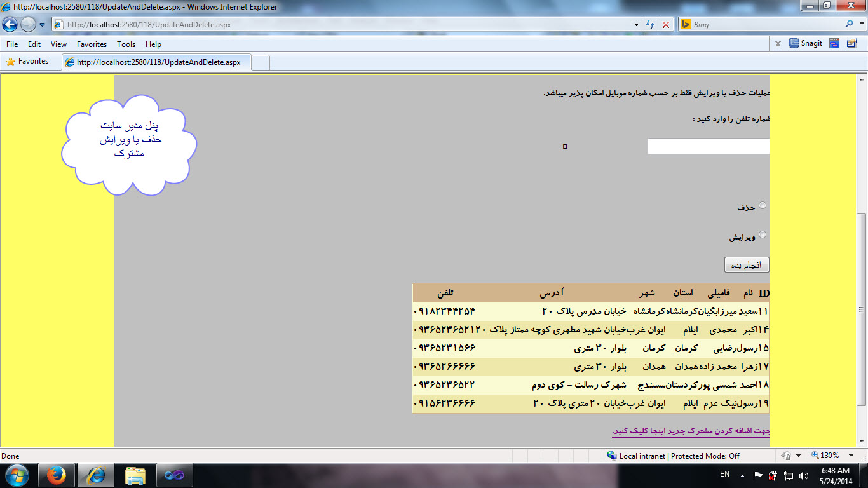Open the network tray icon
868x488 pixels.
pyautogui.click(x=789, y=475)
